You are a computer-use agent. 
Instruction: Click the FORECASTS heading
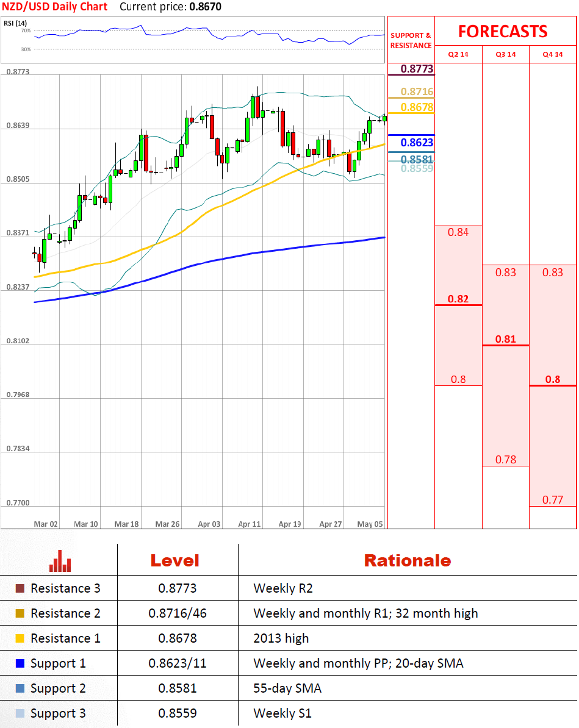tap(503, 32)
